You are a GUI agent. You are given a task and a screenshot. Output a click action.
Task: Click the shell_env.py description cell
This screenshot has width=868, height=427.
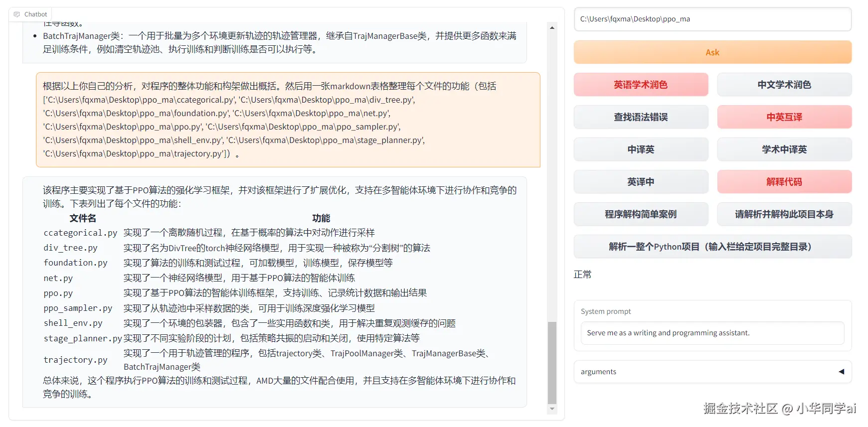click(290, 323)
